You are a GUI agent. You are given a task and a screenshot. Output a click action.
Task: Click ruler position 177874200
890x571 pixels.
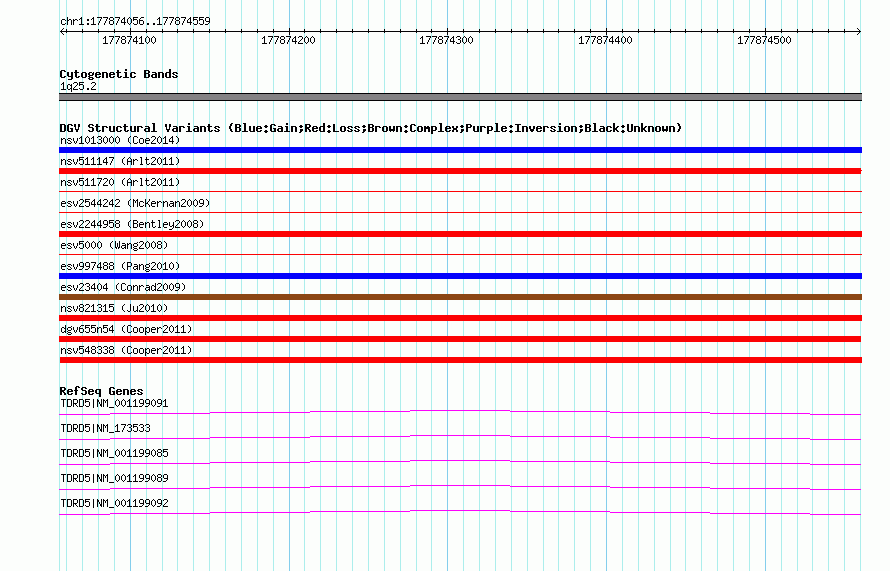(x=288, y=40)
